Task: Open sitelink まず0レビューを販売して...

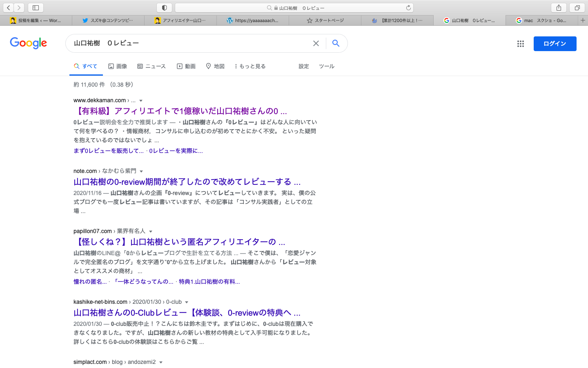Action: 109,151
